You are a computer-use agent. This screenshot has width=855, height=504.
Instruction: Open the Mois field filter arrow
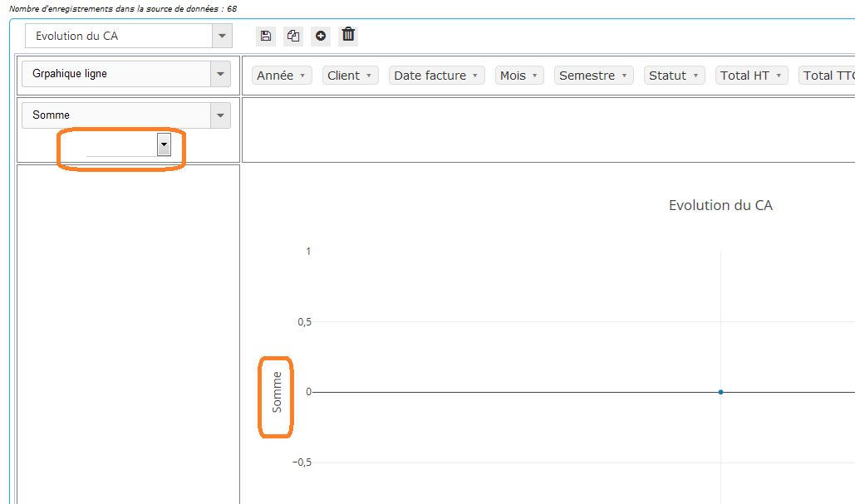[535, 76]
